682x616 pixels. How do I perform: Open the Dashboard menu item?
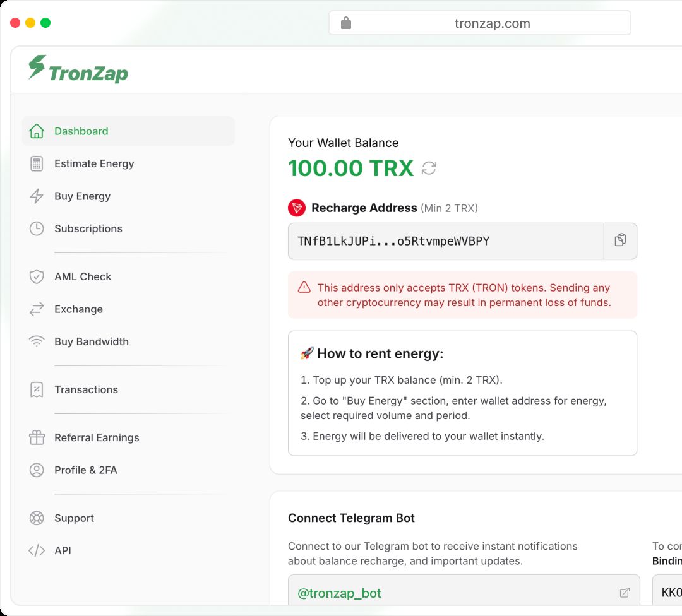[x=128, y=131]
